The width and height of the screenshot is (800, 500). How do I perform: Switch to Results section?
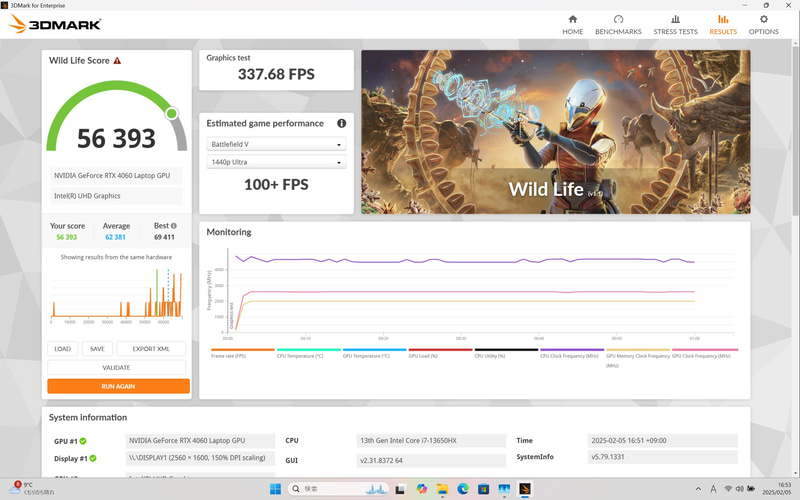click(723, 24)
